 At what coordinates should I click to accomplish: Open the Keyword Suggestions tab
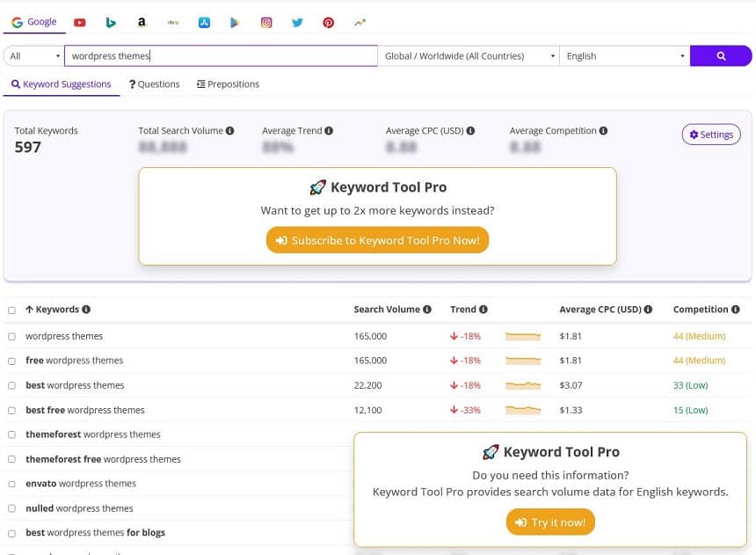click(x=62, y=84)
